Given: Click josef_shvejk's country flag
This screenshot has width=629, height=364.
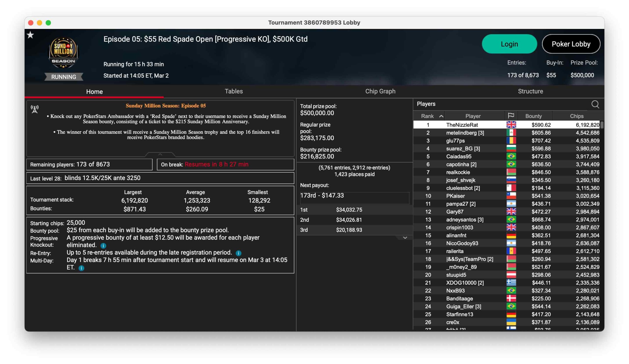Looking at the screenshot, I should tap(511, 180).
